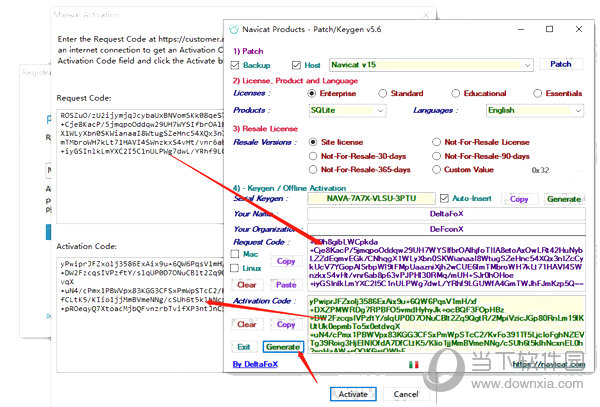Screen dimensions: 600x407
Task: Open the By DeltaFoX link
Action: 255,364
